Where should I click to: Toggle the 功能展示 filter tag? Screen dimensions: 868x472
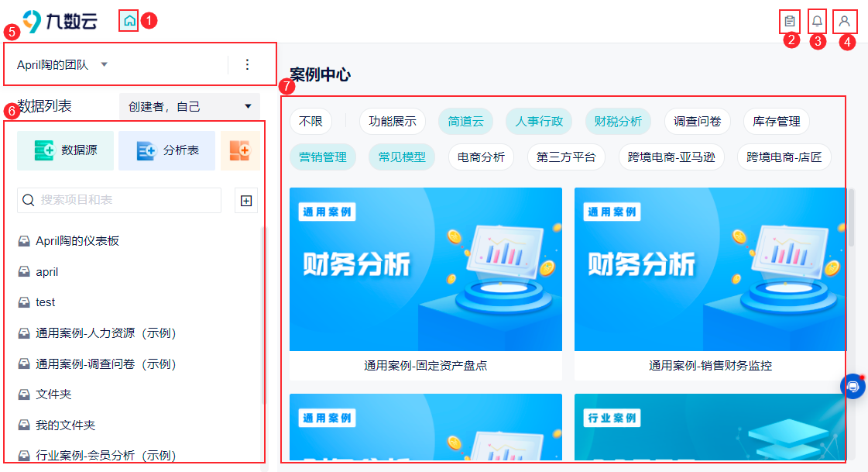pyautogui.click(x=393, y=122)
